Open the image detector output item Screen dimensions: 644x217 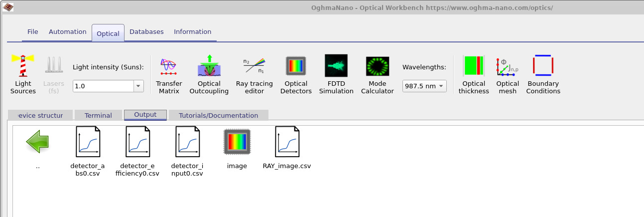[x=237, y=147]
